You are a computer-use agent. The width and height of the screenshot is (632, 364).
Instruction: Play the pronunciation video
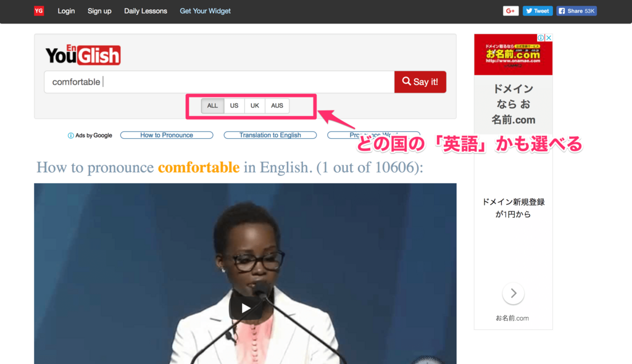pyautogui.click(x=246, y=308)
